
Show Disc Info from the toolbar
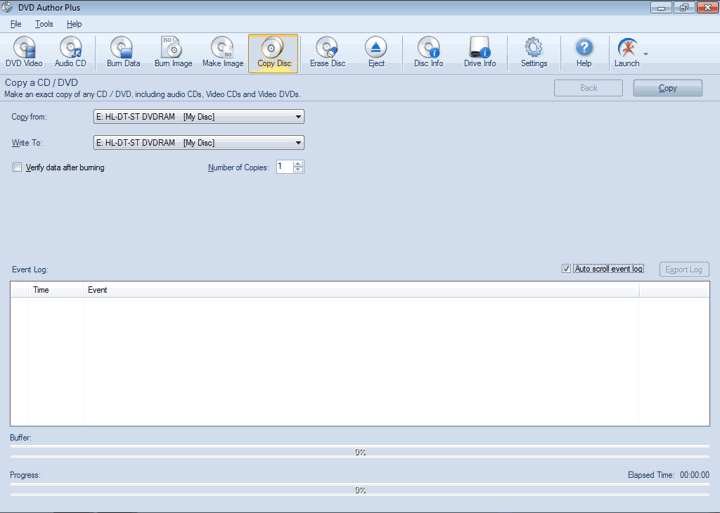pos(428,53)
